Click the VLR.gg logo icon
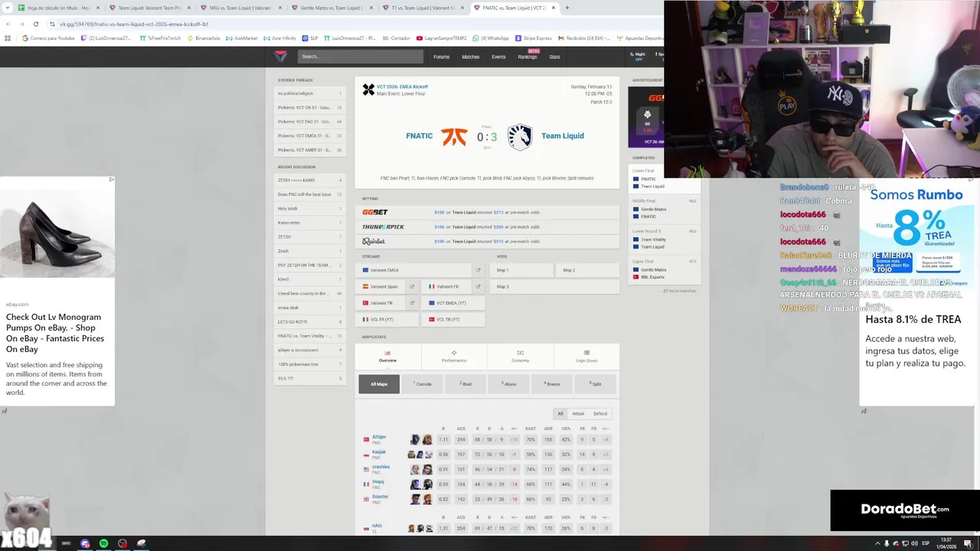This screenshot has height=551, width=980. (x=281, y=56)
